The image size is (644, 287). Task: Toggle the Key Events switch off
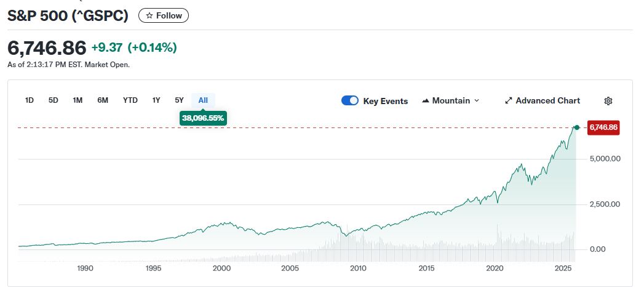click(x=350, y=101)
